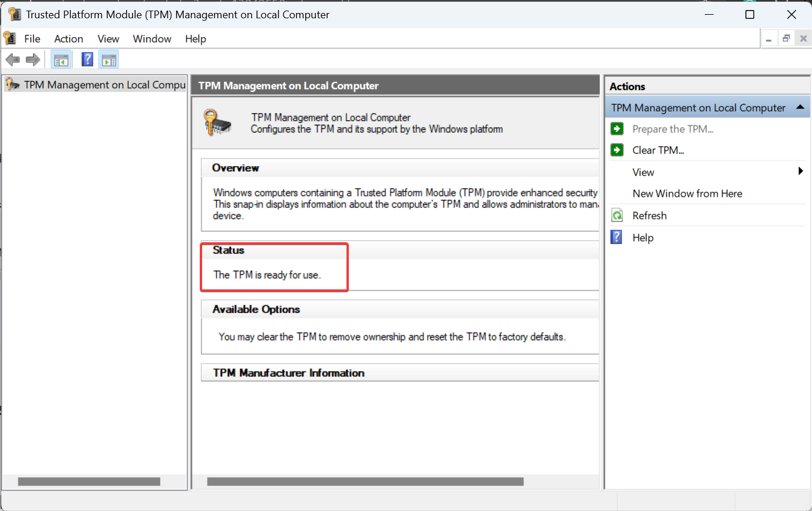Click the left tree pane horizontal scrollbar
The width and height of the screenshot is (812, 511).
pyautogui.click(x=89, y=482)
